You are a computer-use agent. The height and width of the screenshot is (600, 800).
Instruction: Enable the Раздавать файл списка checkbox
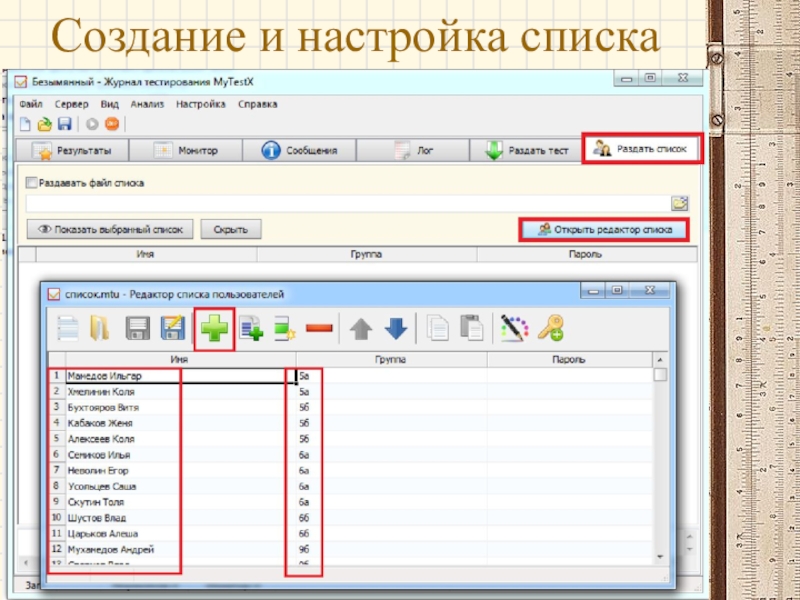pyautogui.click(x=31, y=183)
